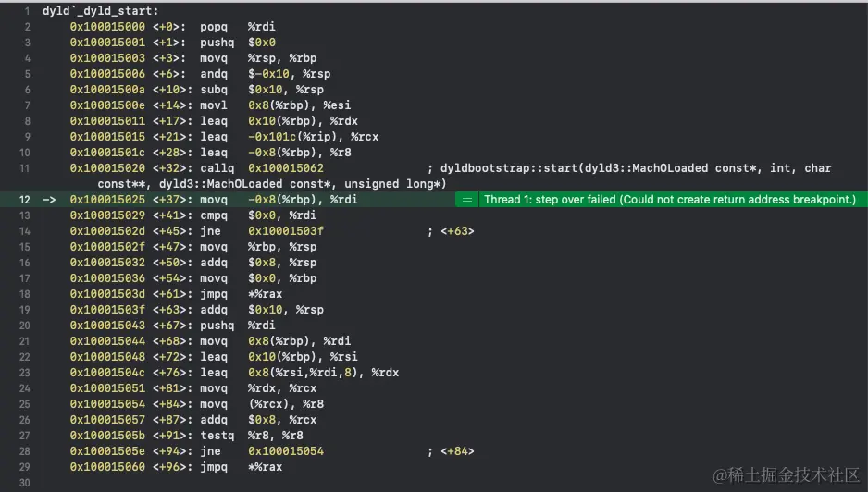Click 'andq' instruction at line 5
Viewport: 868px width, 492px height.
214,74
